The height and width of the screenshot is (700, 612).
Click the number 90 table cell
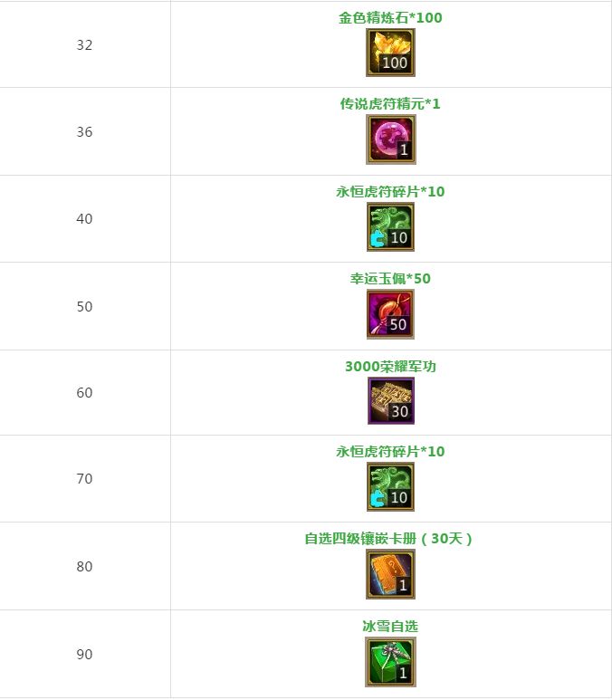(x=84, y=654)
